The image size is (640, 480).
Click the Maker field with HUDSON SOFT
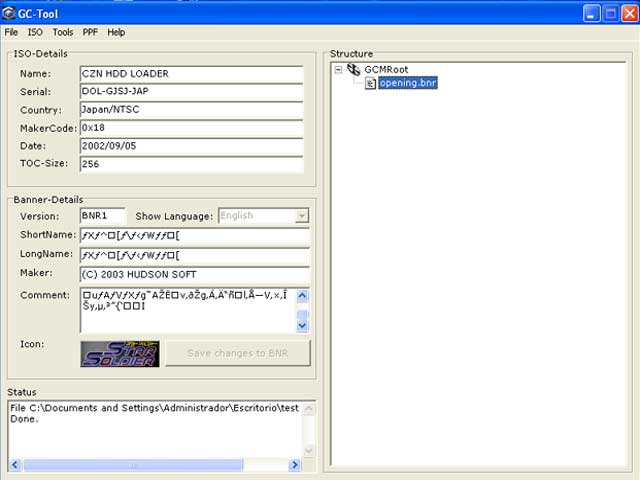(x=195, y=274)
